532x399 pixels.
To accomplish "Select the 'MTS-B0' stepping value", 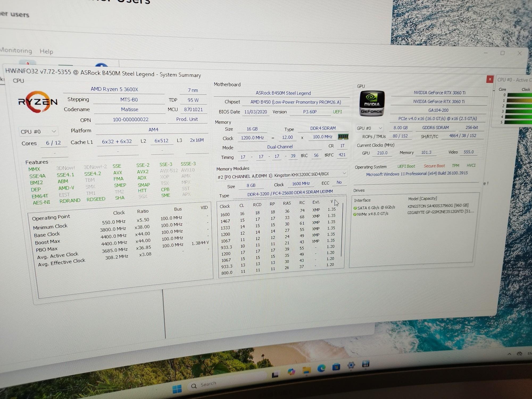I will [x=129, y=100].
